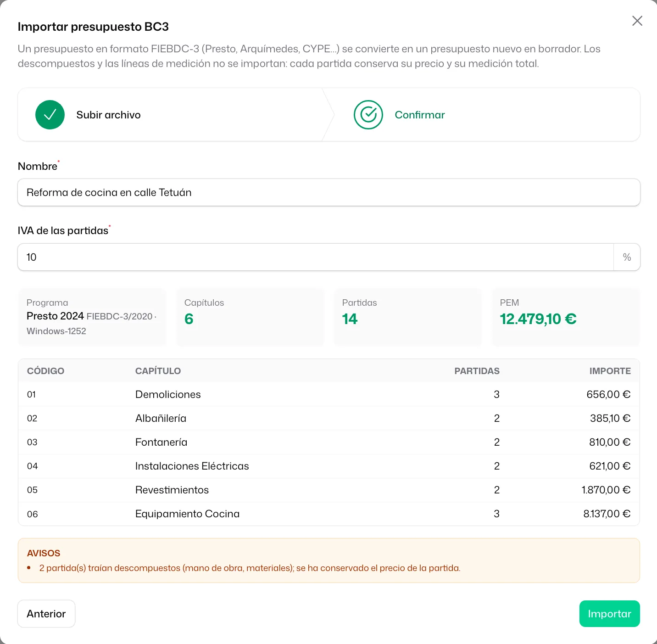
Task: Click the descompuestos warning message text
Action: point(250,568)
